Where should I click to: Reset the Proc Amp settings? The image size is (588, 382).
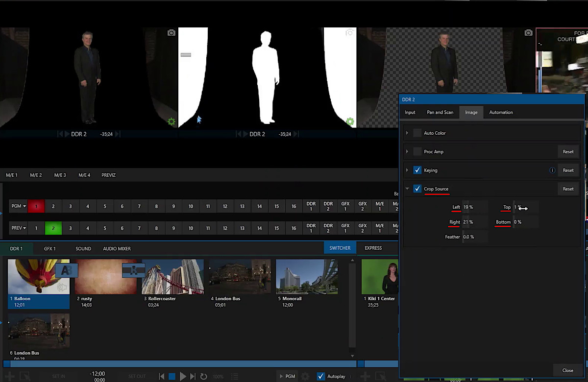[x=568, y=151]
